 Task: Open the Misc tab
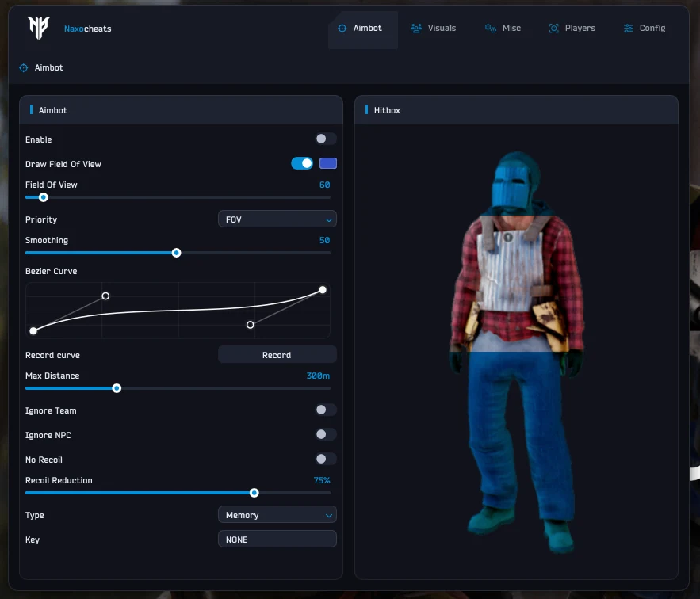(x=503, y=28)
